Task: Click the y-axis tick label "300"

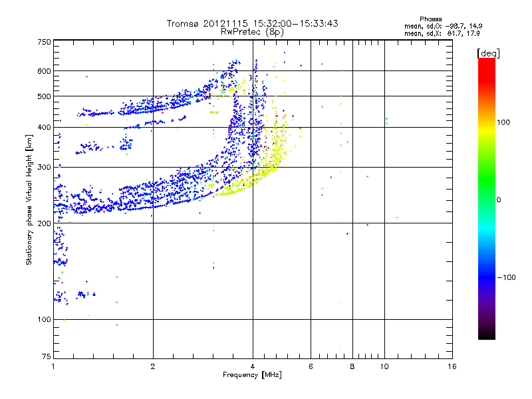Action: coord(45,167)
